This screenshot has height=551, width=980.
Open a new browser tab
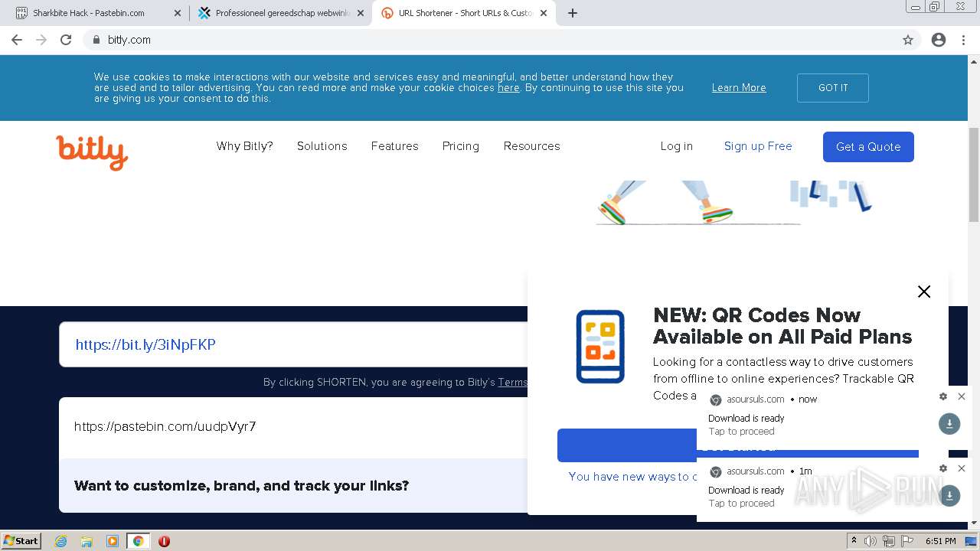(573, 13)
